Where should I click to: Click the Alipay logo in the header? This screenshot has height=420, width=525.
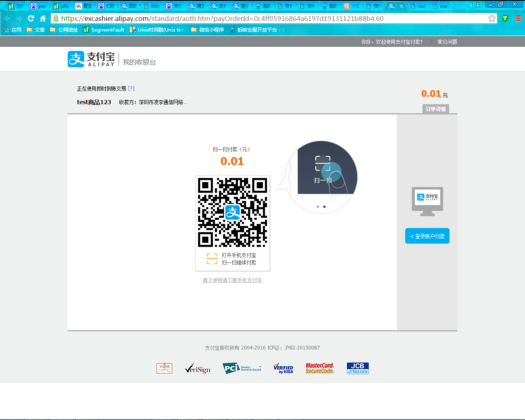(91, 59)
